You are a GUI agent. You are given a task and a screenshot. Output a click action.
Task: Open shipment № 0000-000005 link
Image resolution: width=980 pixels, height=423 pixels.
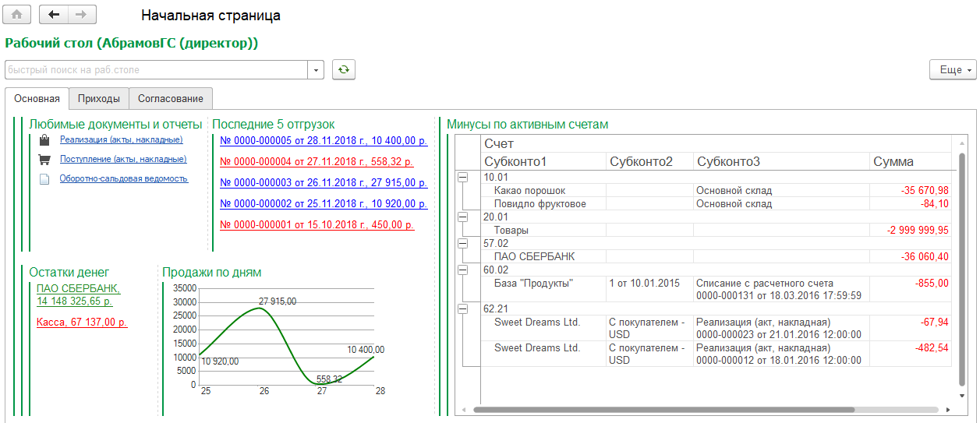(x=324, y=141)
